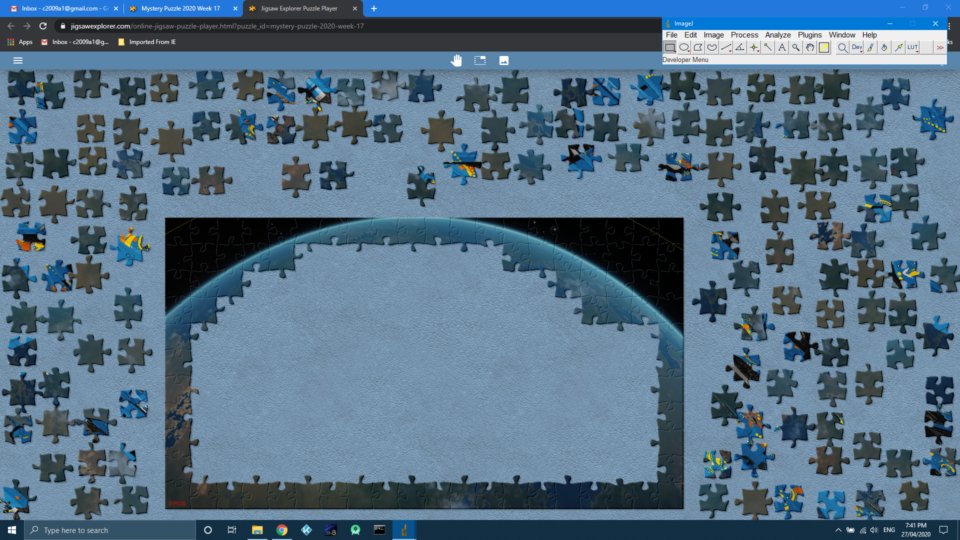Image resolution: width=960 pixels, height=540 pixels.
Task: Switch to Chrome on the taskbar
Action: pyautogui.click(x=282, y=530)
